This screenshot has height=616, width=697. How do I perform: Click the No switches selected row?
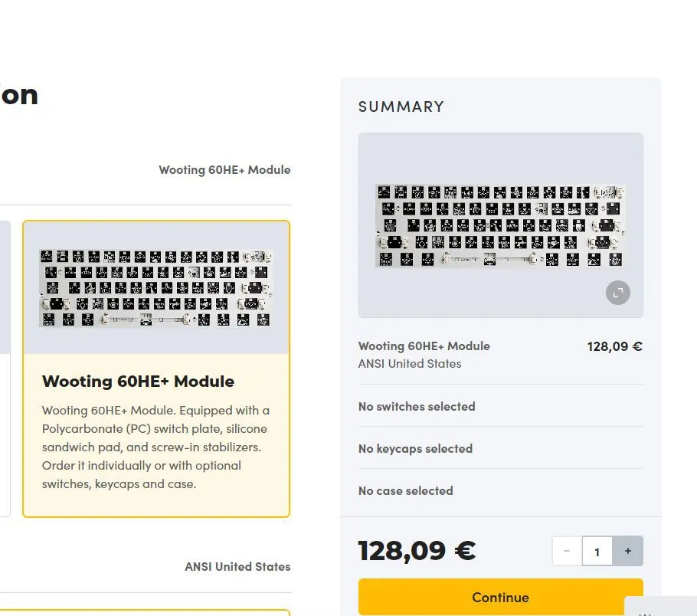(500, 406)
